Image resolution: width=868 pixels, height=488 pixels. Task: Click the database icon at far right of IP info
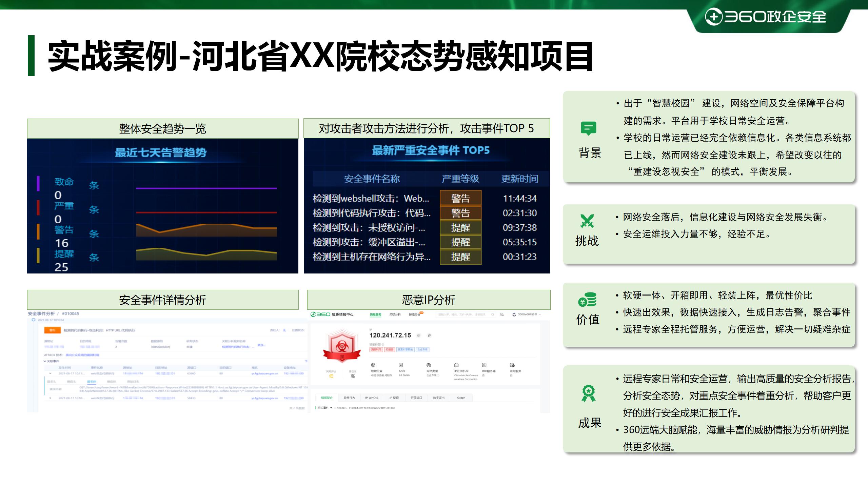click(x=512, y=365)
